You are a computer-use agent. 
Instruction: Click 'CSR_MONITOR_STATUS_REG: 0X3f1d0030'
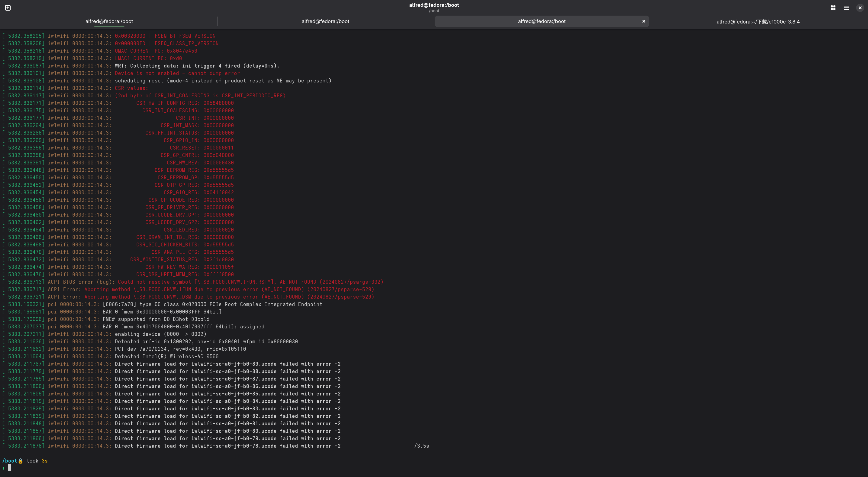coord(182,260)
